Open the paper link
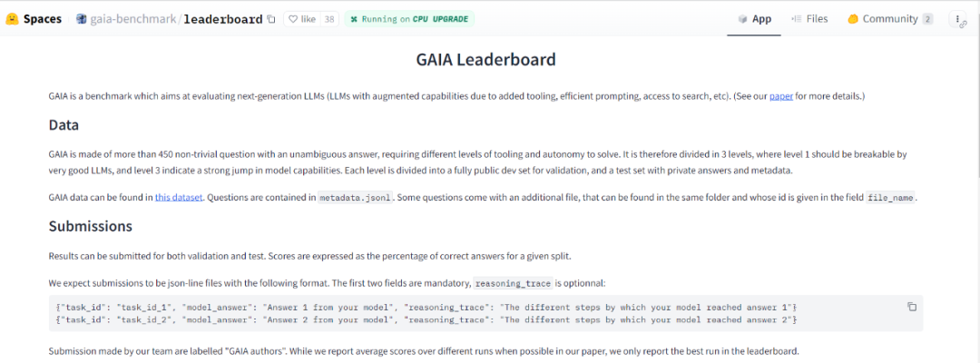Image resolution: width=980 pixels, height=363 pixels. click(x=781, y=96)
